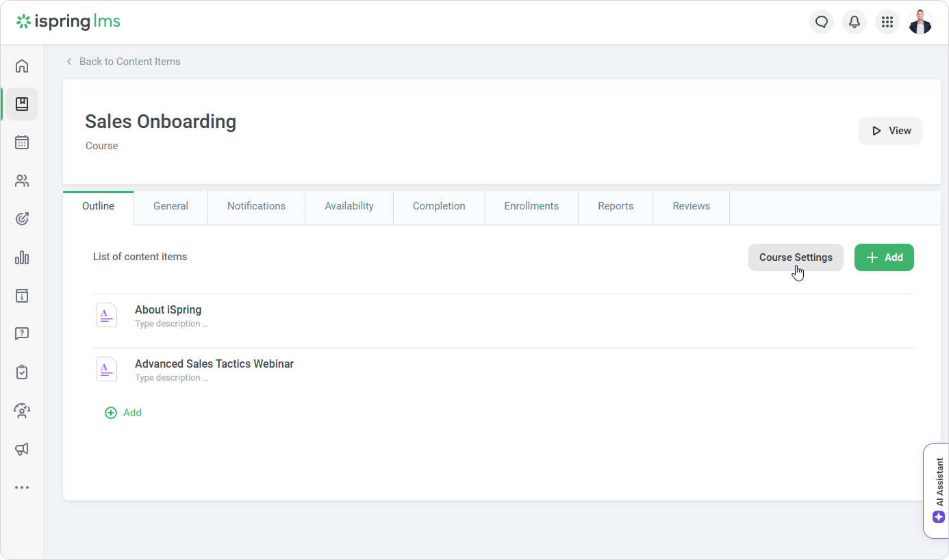Open the green Add button menu
The height and width of the screenshot is (560, 949).
[884, 257]
